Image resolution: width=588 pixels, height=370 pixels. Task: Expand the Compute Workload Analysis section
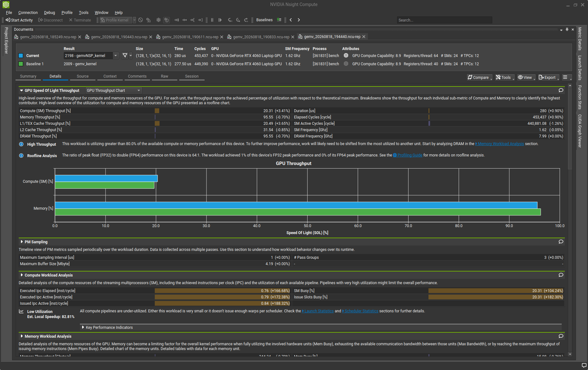click(x=21, y=275)
